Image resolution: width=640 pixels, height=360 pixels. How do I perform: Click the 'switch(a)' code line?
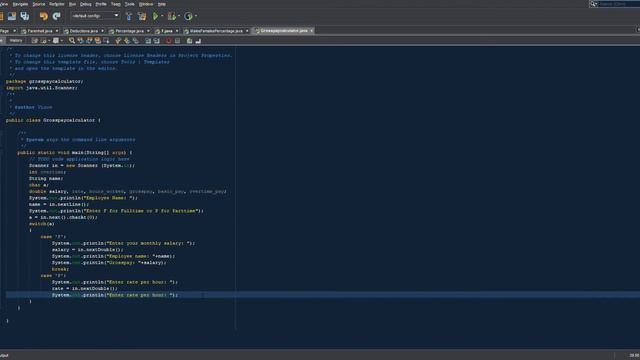coord(41,224)
